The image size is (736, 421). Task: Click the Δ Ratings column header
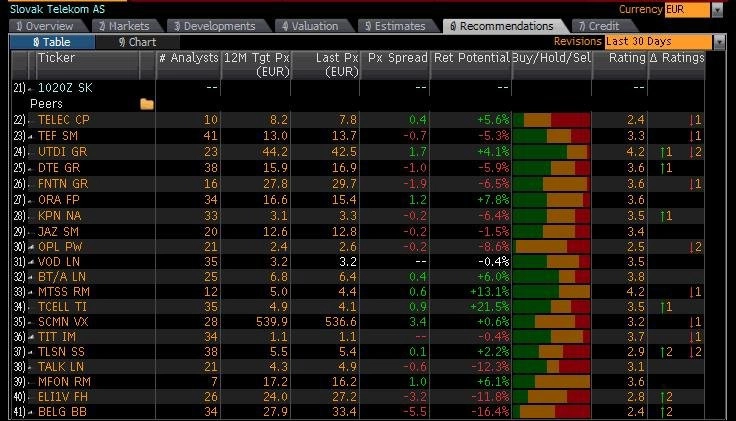point(677,65)
